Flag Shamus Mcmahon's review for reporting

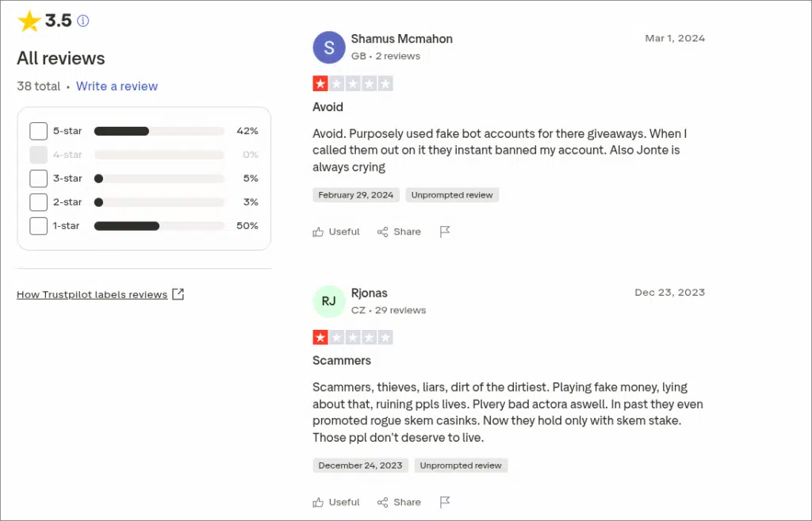tap(445, 231)
